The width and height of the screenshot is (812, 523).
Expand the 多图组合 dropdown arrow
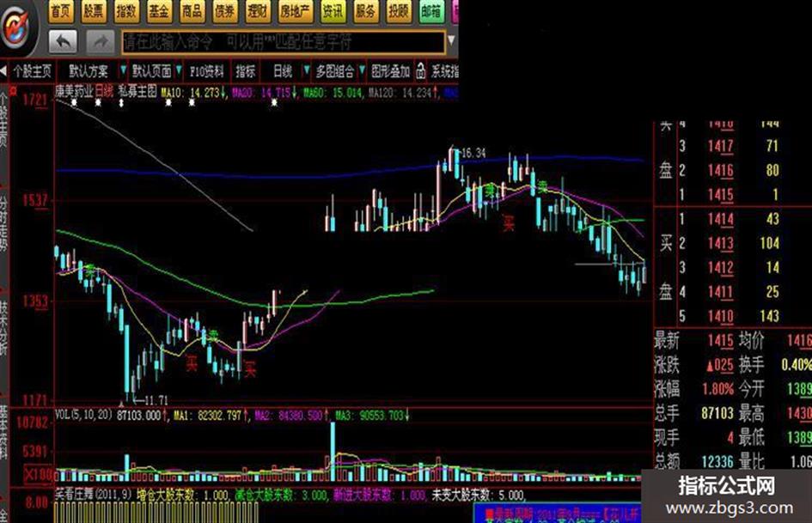[362, 70]
